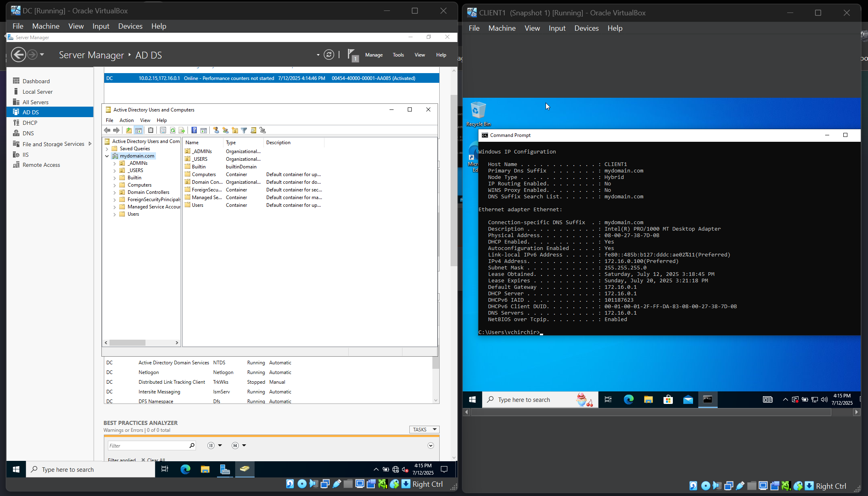The height and width of the screenshot is (496, 868).
Task: Open Recycle Bin on CLIENT1 desktop
Action: (478, 114)
